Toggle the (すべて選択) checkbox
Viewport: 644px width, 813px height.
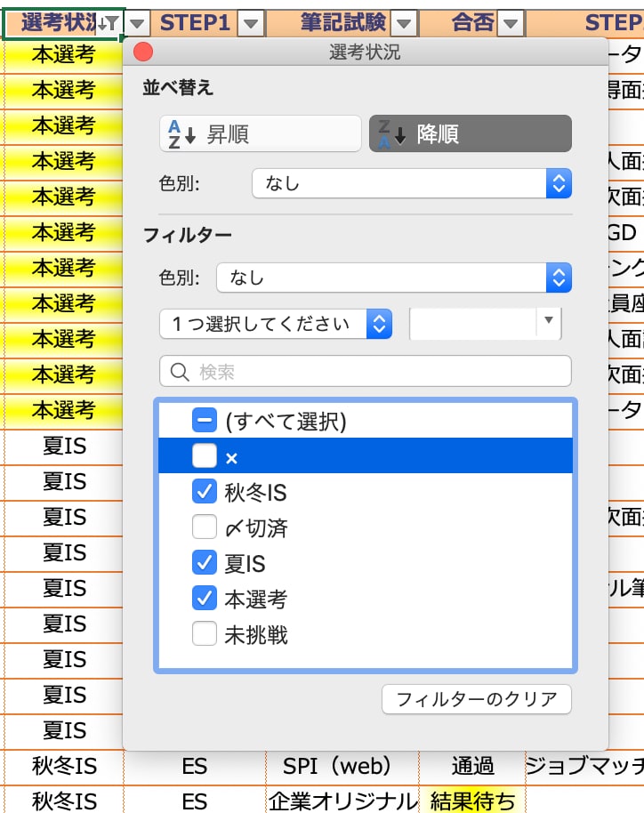coord(205,421)
